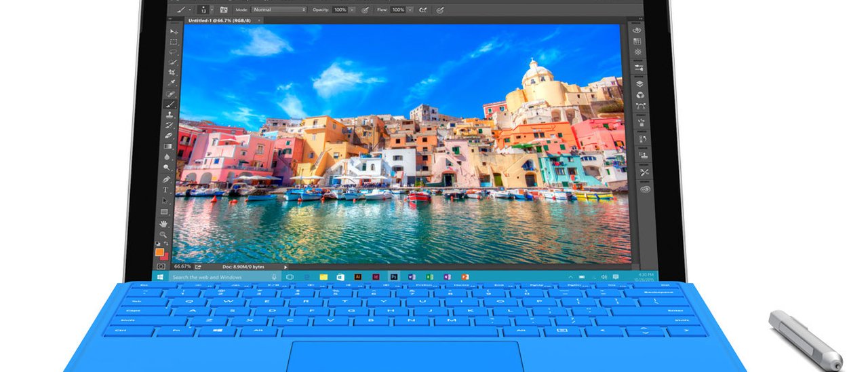
Task: Open Microsoft Excel from the taskbar
Action: click(x=429, y=277)
